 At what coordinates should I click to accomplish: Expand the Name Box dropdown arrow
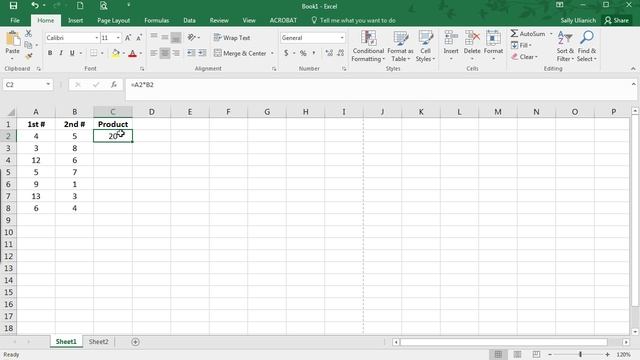48,84
